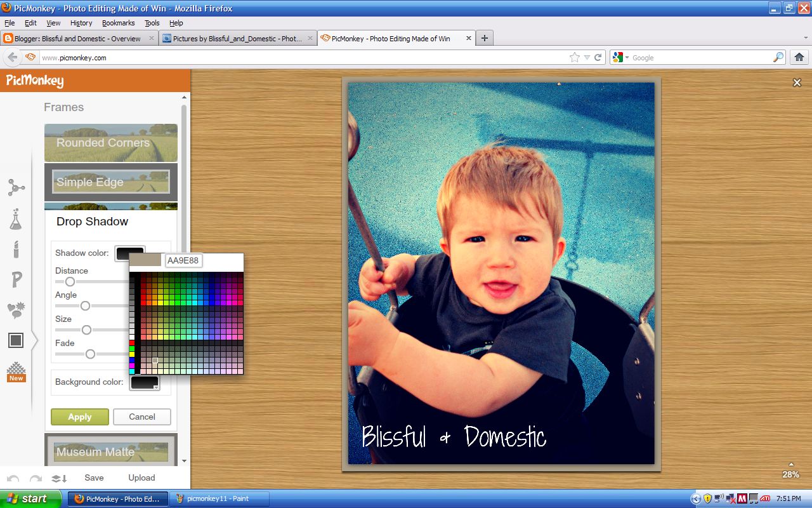
Task: Click the search magnifier icon
Action: 778,57
